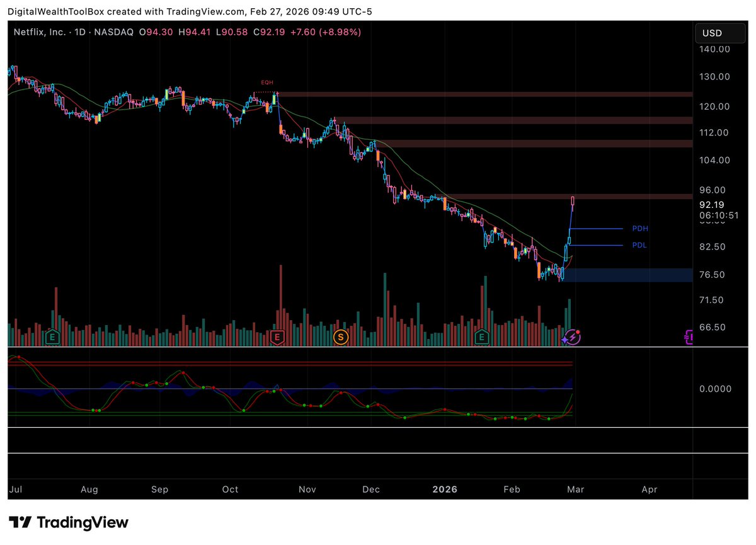Click the PDL level label

(639, 246)
